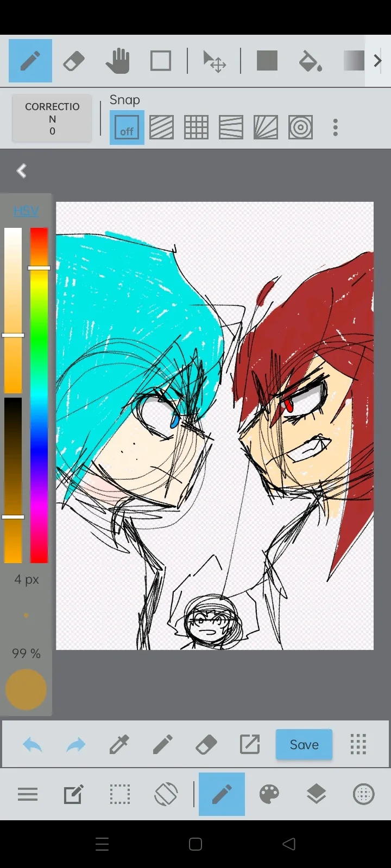Open brush panel in bottom bar

point(222,794)
